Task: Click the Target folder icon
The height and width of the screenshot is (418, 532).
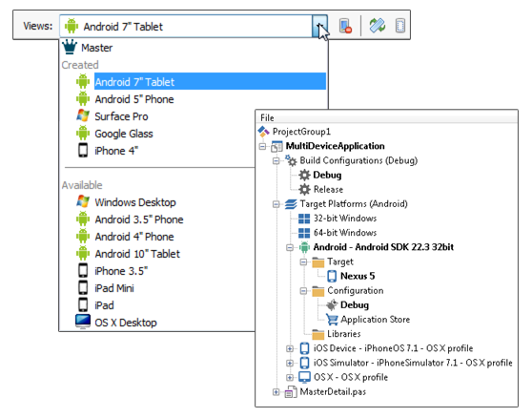Action: click(x=318, y=262)
